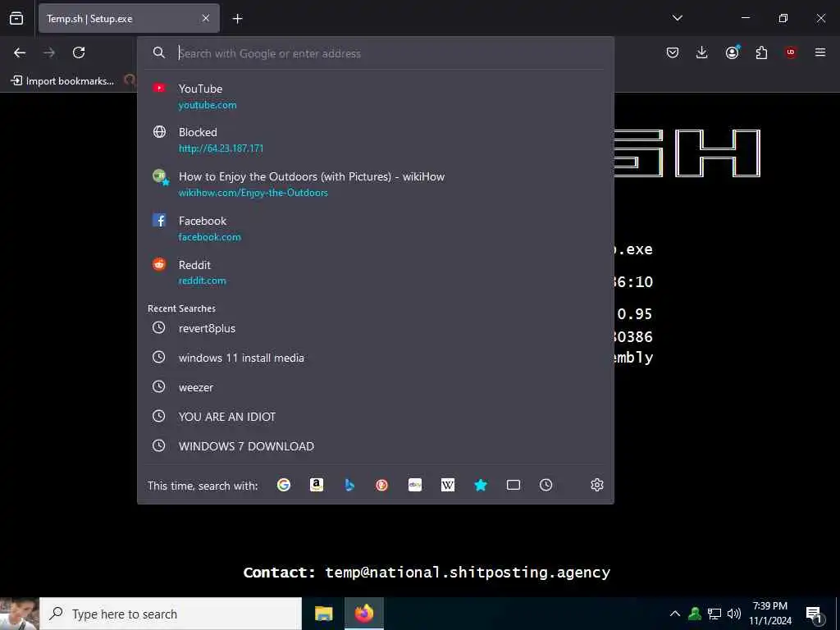Click the Windows taskbar search box
Image resolution: width=840 pixels, height=630 pixels.
coord(171,614)
